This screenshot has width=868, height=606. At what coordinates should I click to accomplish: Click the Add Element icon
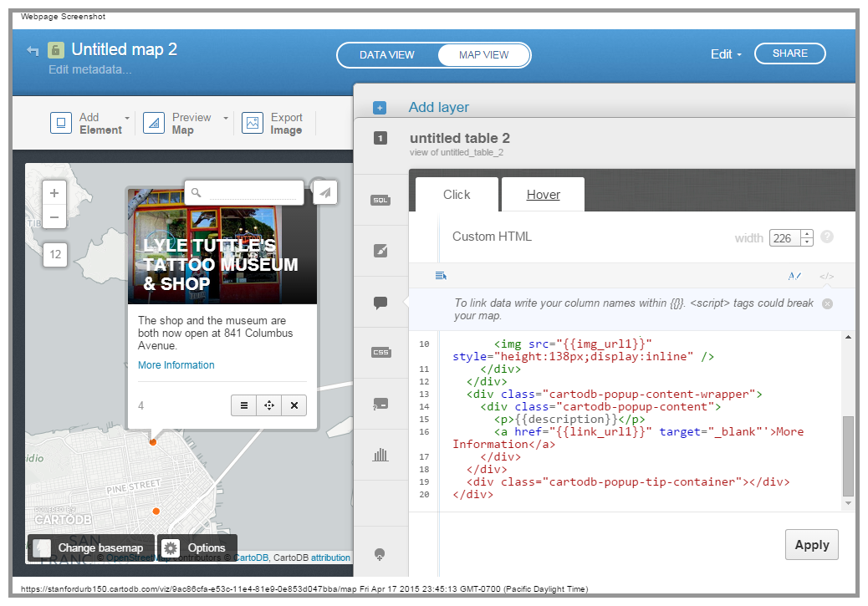[x=61, y=123]
